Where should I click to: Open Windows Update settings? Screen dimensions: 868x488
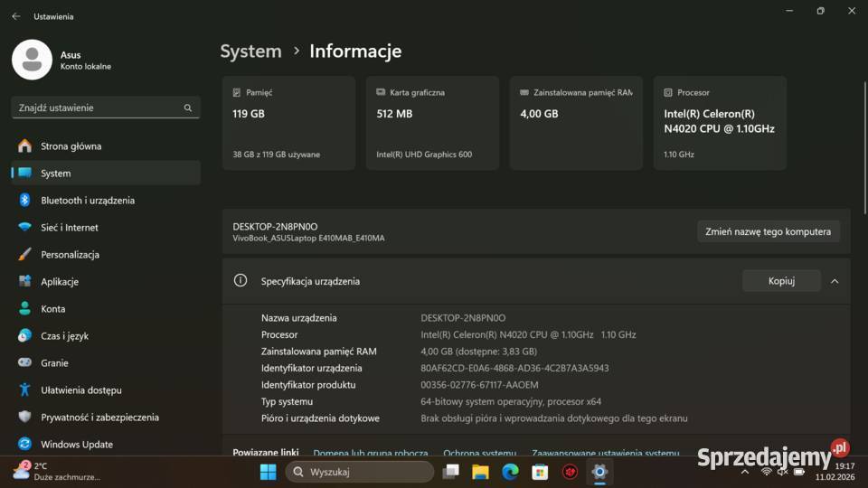[106, 445]
